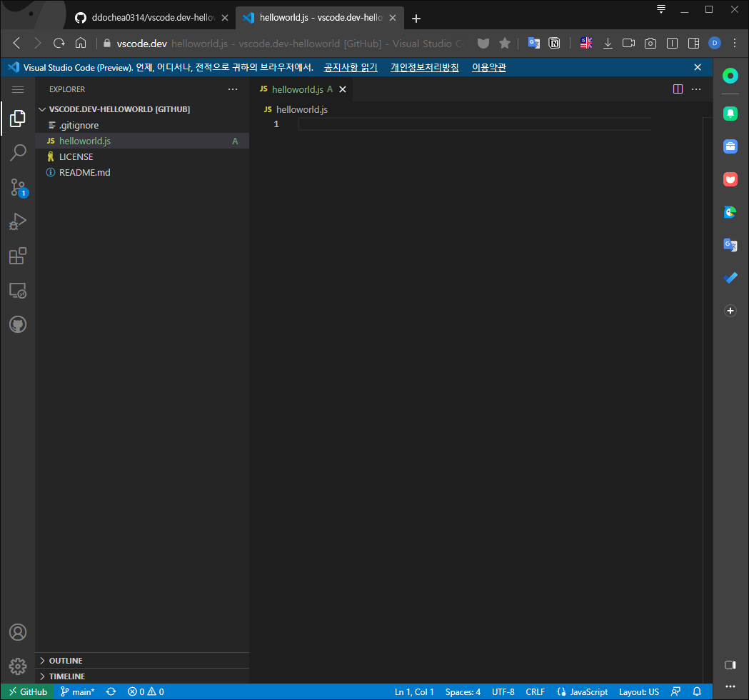Open the green bell sidebar icon
Screen dimensions: 749x700
coord(730,114)
